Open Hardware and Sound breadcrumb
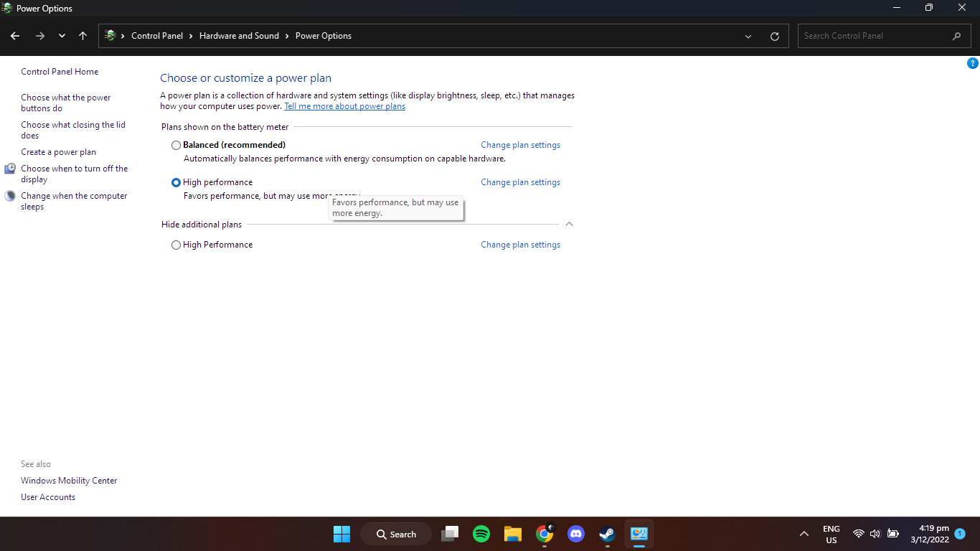This screenshot has width=980, height=551. pos(239,36)
